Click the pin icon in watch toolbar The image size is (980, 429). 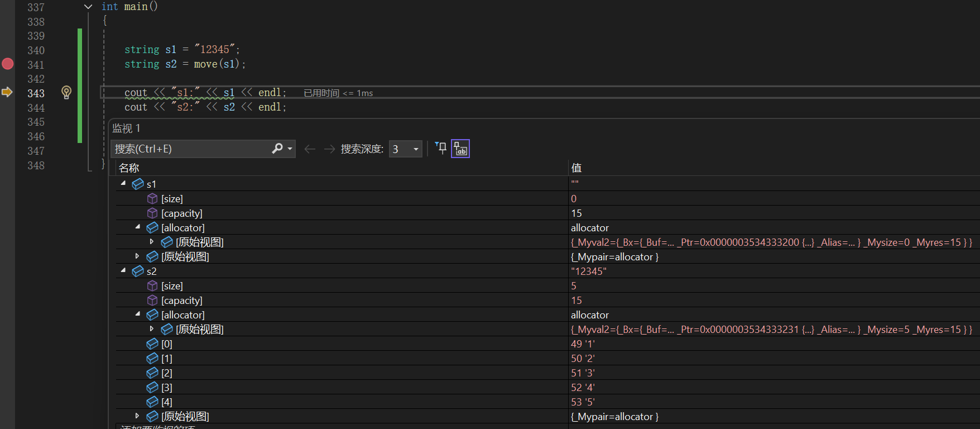(x=441, y=148)
